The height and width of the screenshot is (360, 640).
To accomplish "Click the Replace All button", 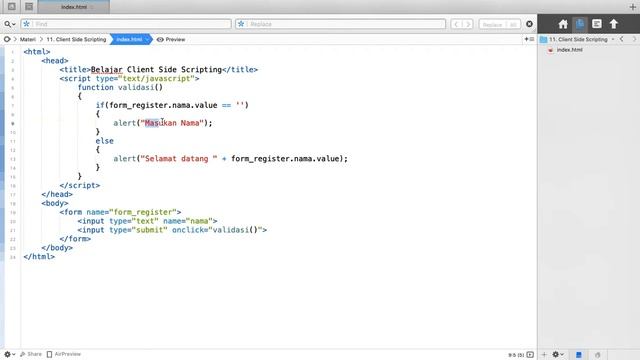I will point(513,24).
